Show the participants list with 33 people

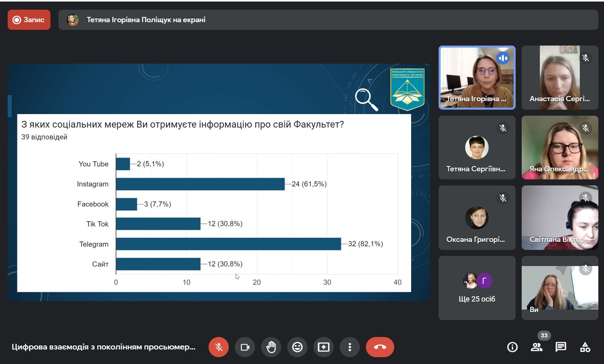[x=537, y=347]
